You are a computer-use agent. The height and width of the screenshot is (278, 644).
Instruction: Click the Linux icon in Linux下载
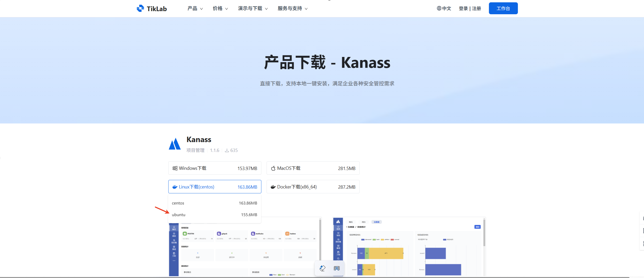coord(175,187)
